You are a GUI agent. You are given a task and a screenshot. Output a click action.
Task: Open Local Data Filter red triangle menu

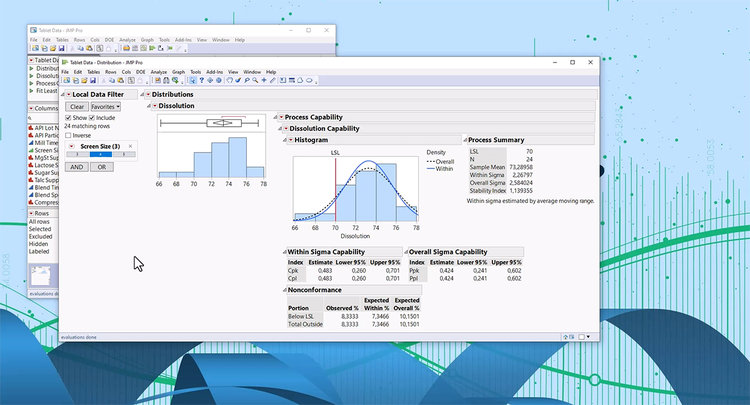coord(68,94)
